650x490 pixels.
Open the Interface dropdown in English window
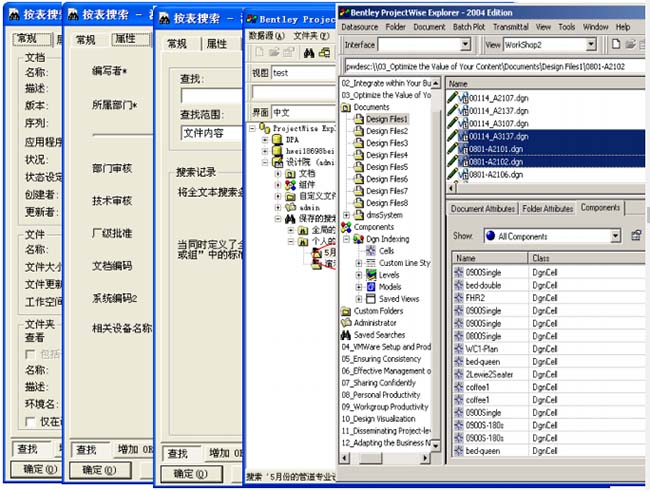pos(466,44)
